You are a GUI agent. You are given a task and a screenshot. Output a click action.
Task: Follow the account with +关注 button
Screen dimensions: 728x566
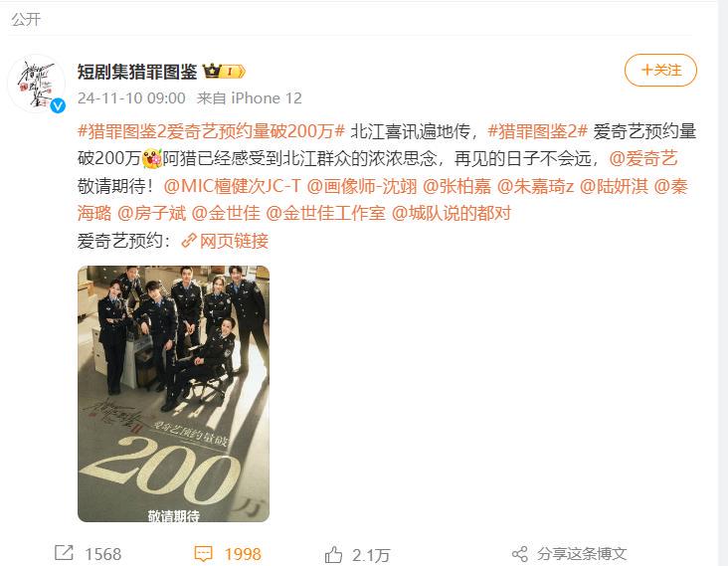click(660, 70)
